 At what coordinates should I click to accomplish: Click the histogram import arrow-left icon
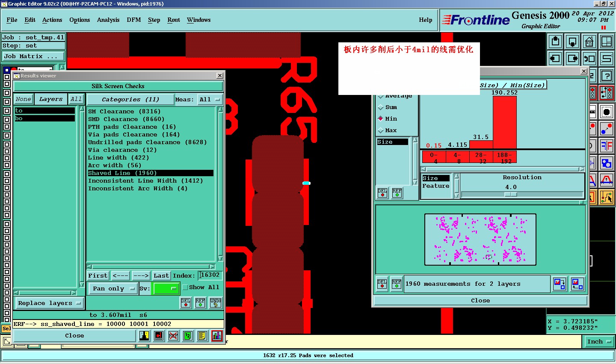click(577, 284)
